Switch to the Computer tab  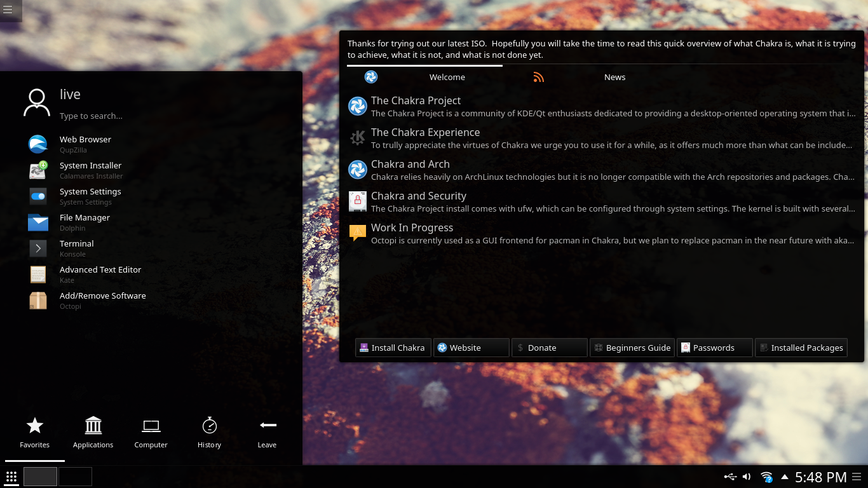pos(151,433)
